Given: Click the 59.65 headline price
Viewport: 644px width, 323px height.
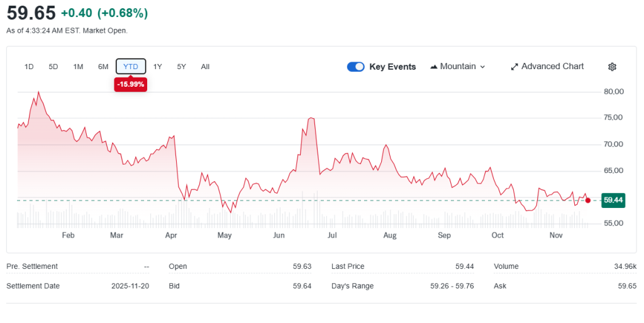Looking at the screenshot, I should 31,13.
